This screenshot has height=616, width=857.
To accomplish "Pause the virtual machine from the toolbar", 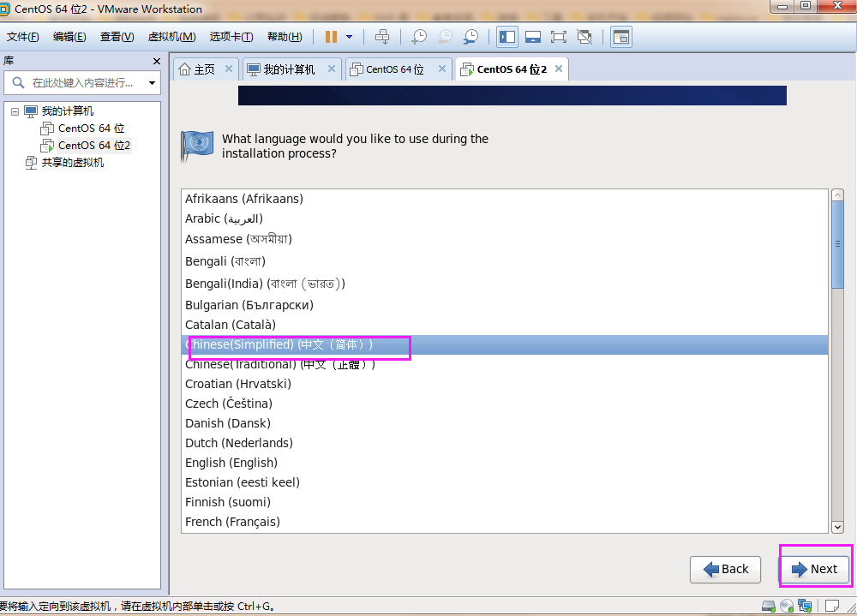I will (x=331, y=37).
